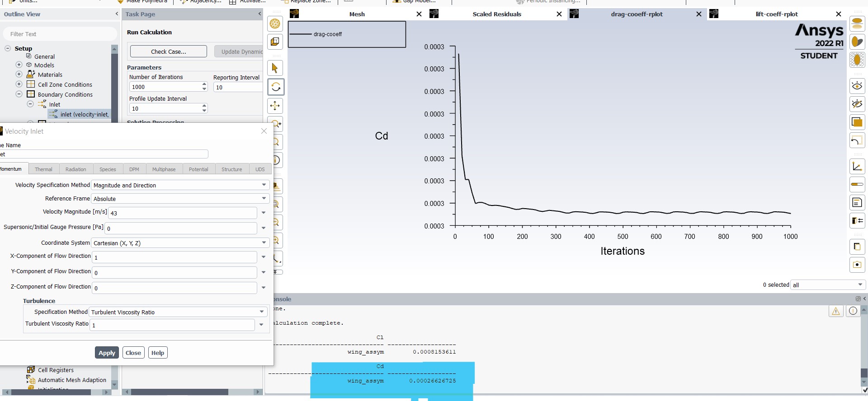Expand the Cell Zone Conditions node
The width and height of the screenshot is (868, 401).
click(x=19, y=84)
